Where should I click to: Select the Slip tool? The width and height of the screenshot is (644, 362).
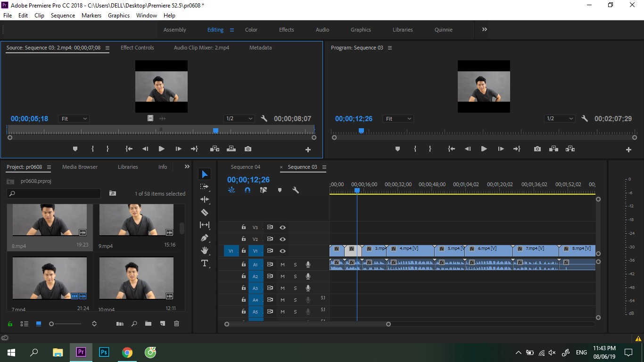(205, 225)
